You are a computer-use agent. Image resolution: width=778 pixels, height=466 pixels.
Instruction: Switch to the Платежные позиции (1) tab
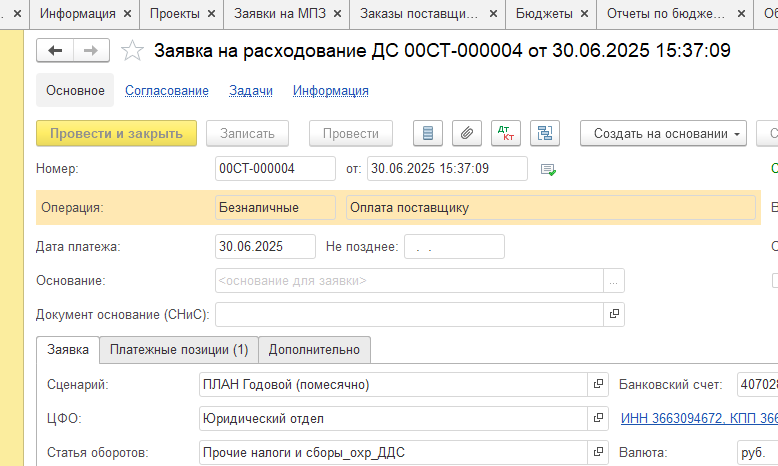click(179, 349)
